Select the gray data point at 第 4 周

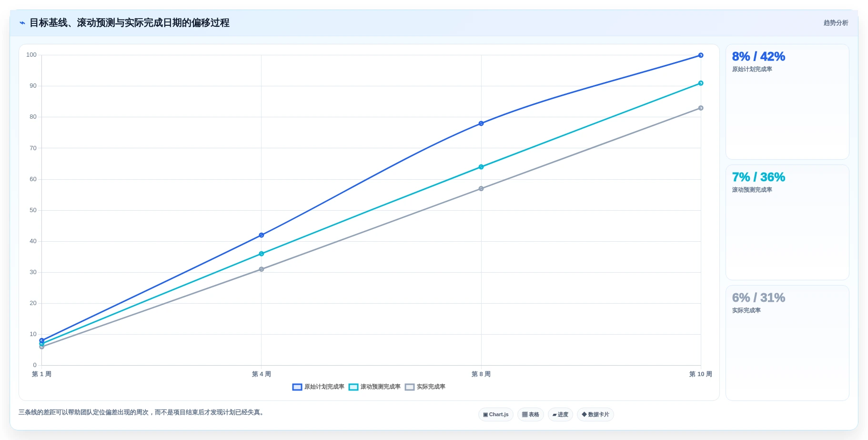[262, 269]
